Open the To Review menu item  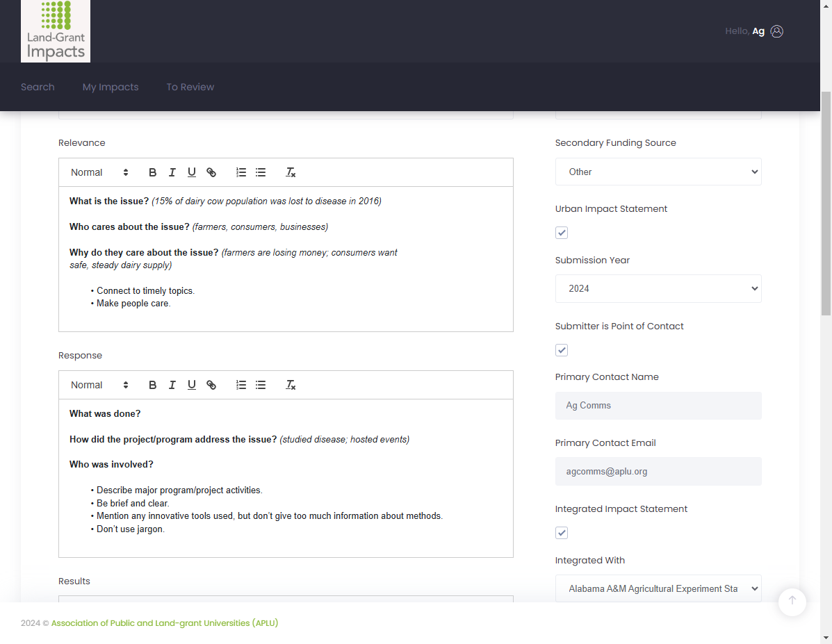tap(190, 87)
